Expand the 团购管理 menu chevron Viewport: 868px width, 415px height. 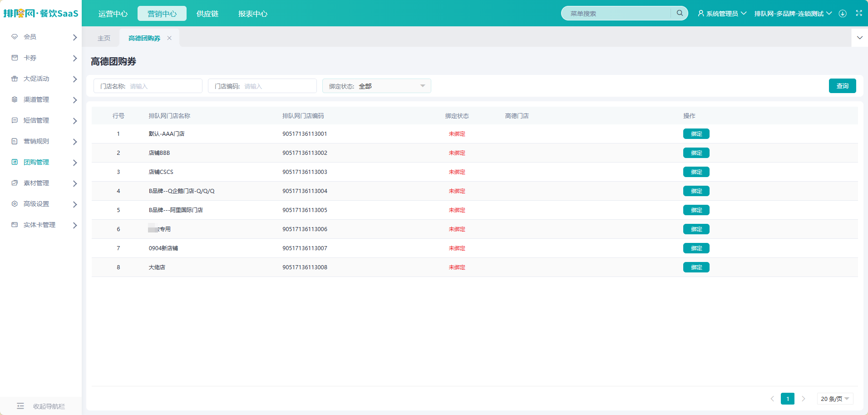75,163
